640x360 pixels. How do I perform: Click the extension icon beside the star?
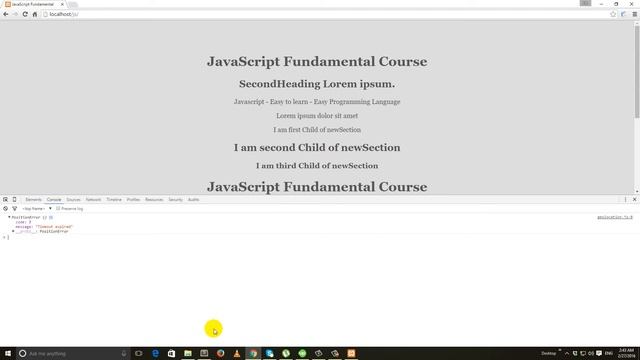point(623,14)
